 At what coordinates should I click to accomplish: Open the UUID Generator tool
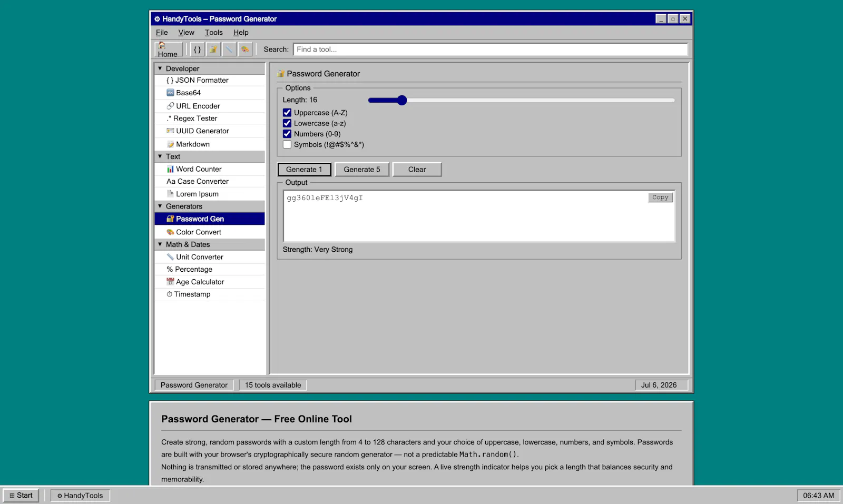(x=210, y=131)
